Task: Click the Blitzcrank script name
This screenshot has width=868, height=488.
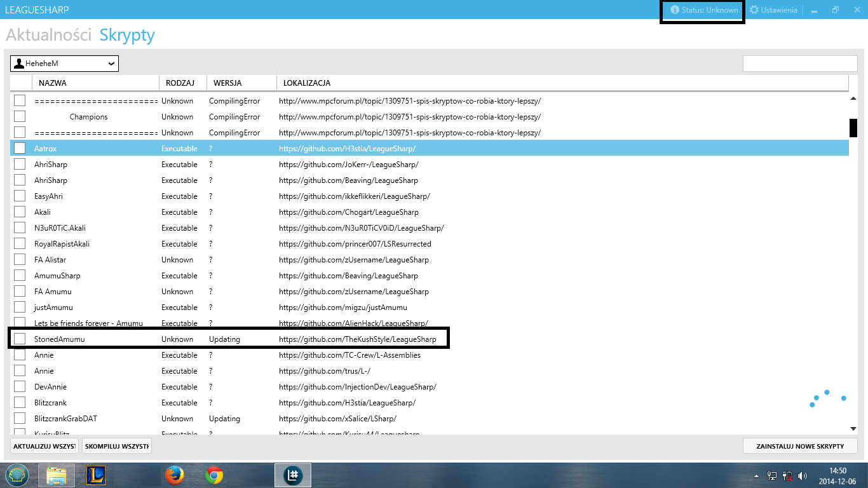Action: 50,403
